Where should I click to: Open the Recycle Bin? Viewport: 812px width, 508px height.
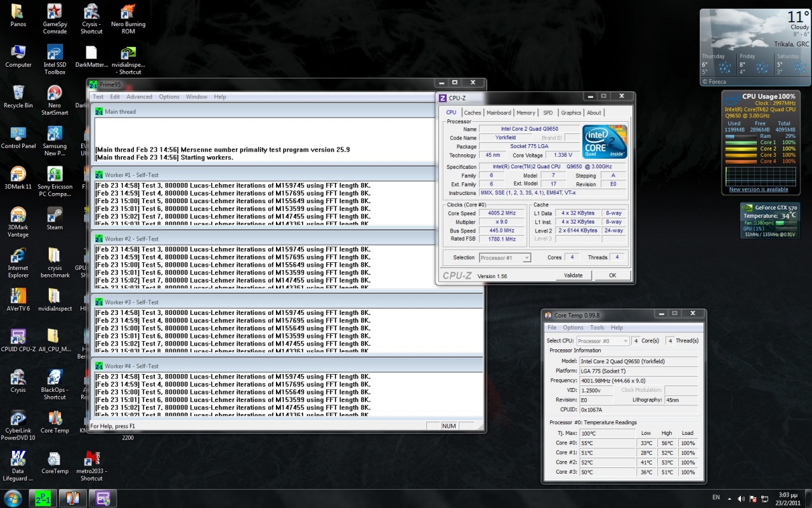point(18,97)
